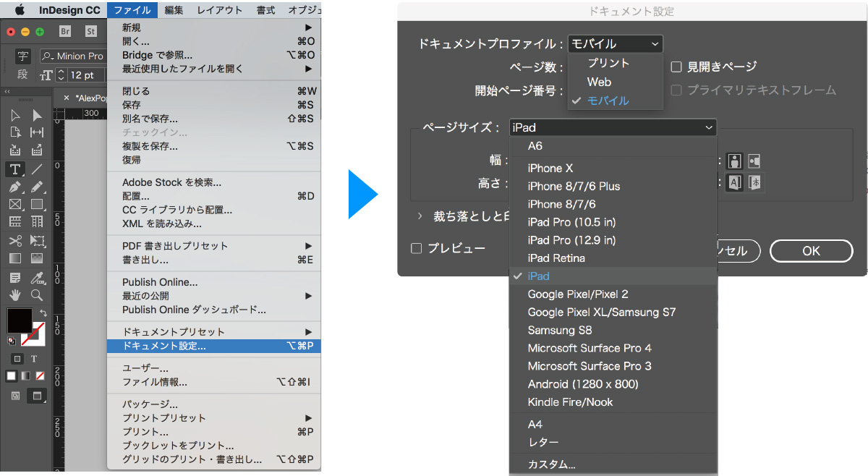Image resolution: width=868 pixels, height=476 pixels.
Task: Choose ドキュメント設定... menu item
Action: click(x=213, y=346)
